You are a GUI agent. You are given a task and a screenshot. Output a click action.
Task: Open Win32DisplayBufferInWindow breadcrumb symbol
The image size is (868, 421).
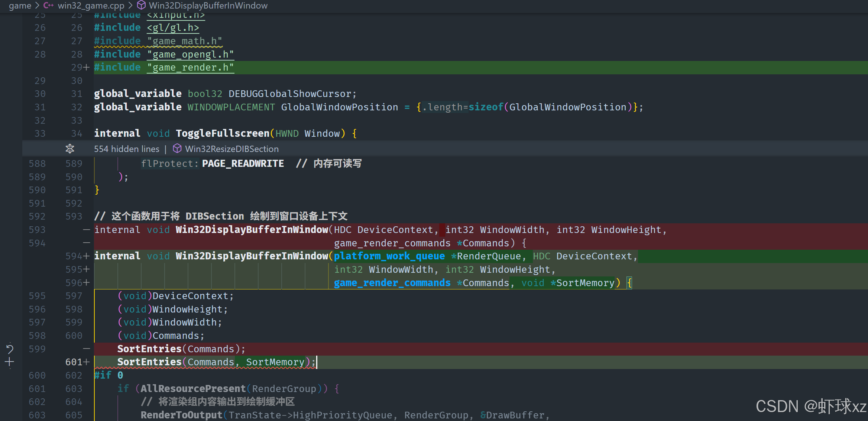208,6
